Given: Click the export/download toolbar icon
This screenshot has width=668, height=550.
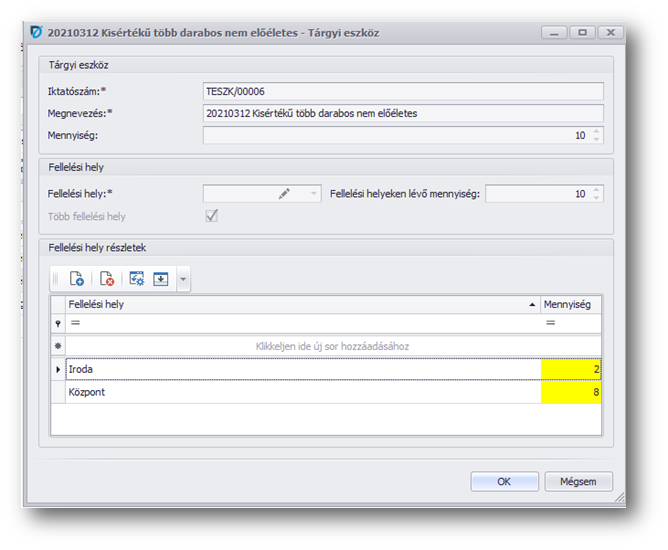Looking at the screenshot, I should click(x=160, y=279).
